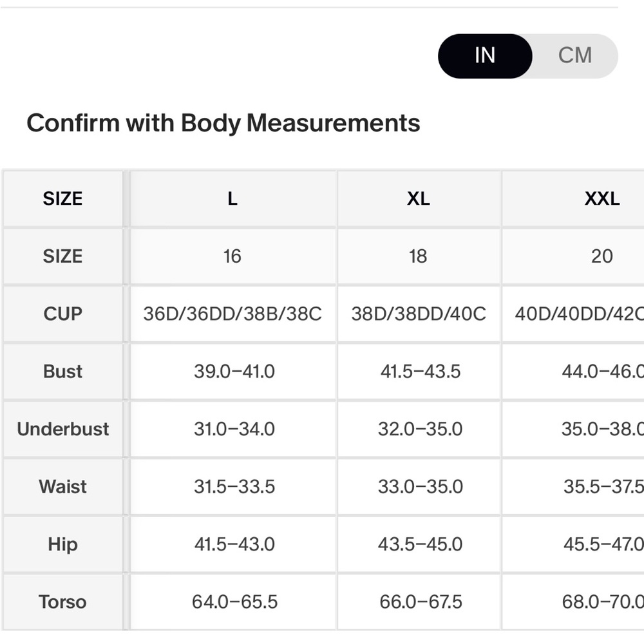Click the 38D/38DD/40C cup cell
This screenshot has width=644, height=644.
[419, 314]
